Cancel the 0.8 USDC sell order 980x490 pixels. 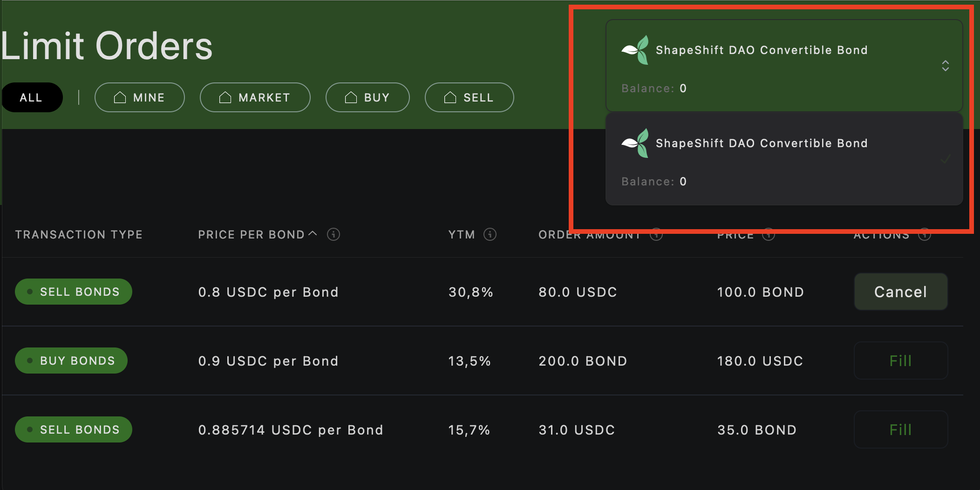[x=900, y=292]
